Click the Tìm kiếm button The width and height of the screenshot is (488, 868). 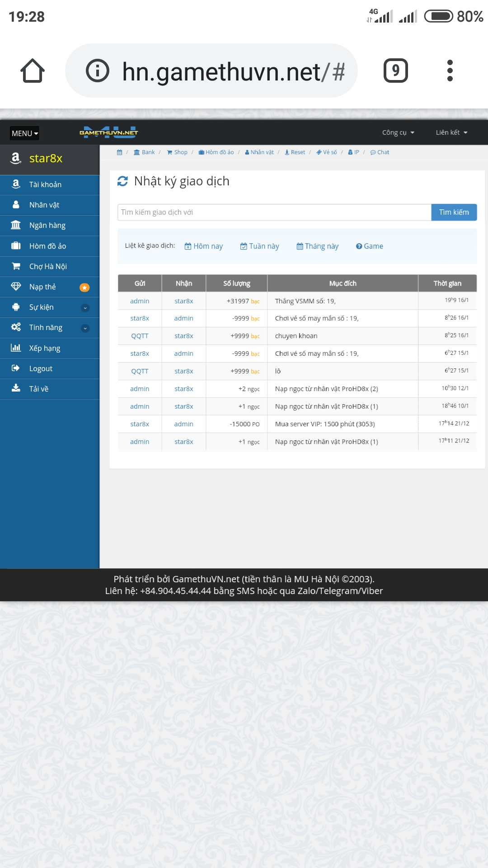pos(454,212)
